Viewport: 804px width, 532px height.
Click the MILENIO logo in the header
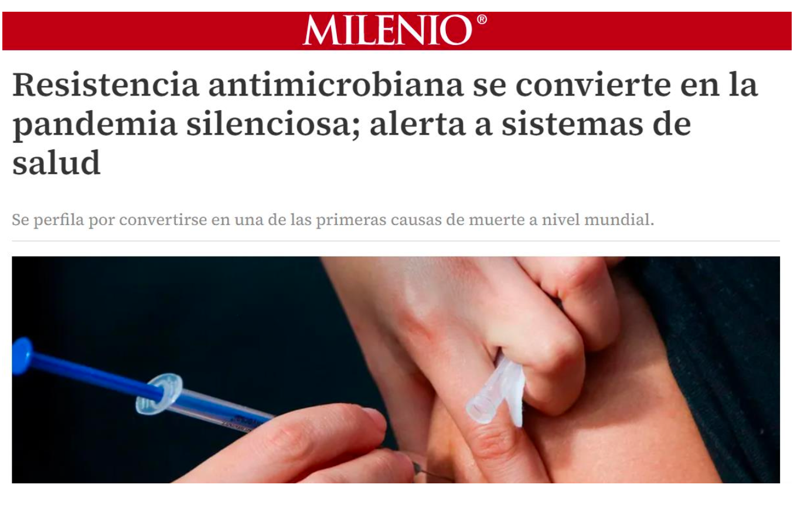[387, 30]
